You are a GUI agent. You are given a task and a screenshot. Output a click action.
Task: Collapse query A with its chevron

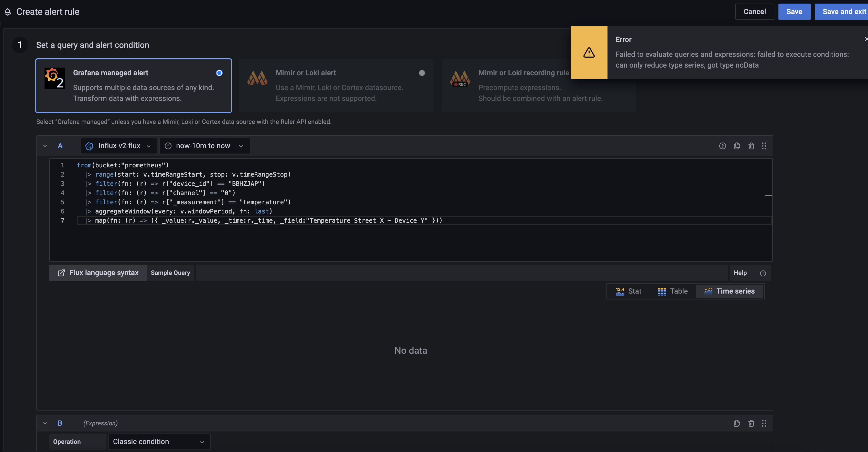click(x=45, y=146)
